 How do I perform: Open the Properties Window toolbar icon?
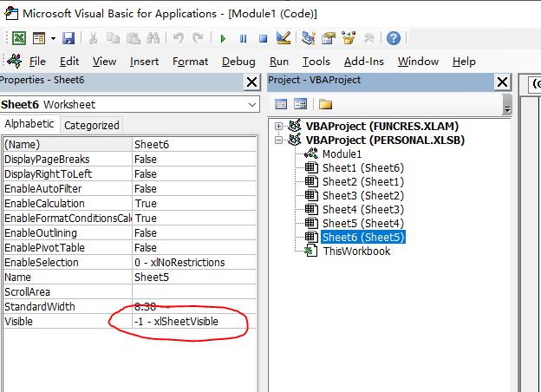coord(328,38)
